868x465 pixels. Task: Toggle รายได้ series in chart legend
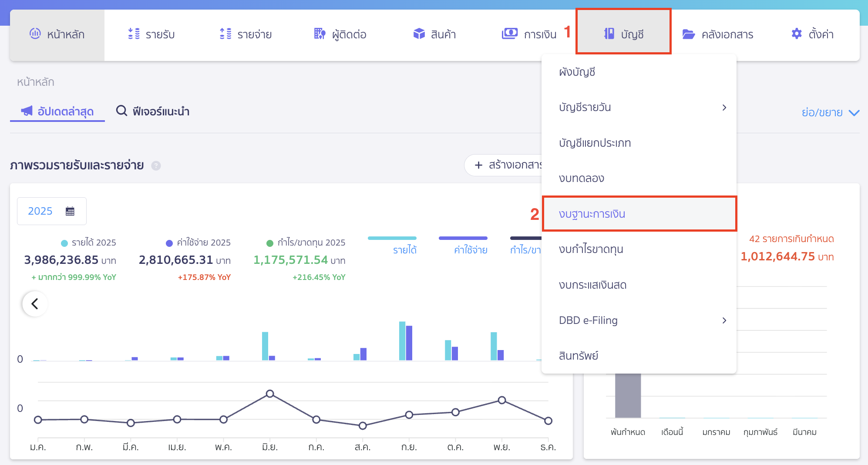pos(404,249)
